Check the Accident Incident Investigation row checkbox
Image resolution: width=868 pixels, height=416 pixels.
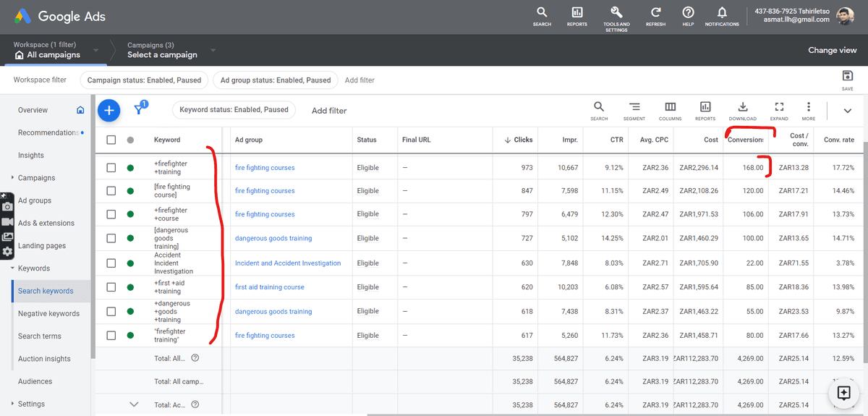(x=111, y=263)
